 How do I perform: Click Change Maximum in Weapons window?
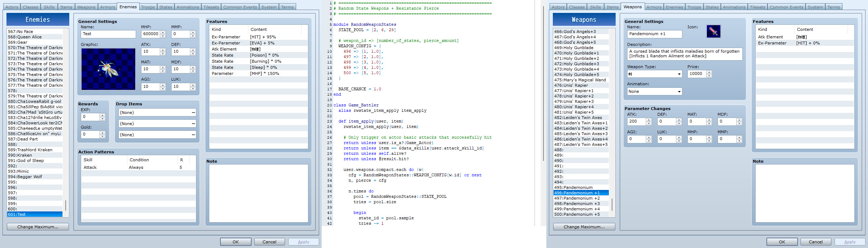[x=584, y=227]
